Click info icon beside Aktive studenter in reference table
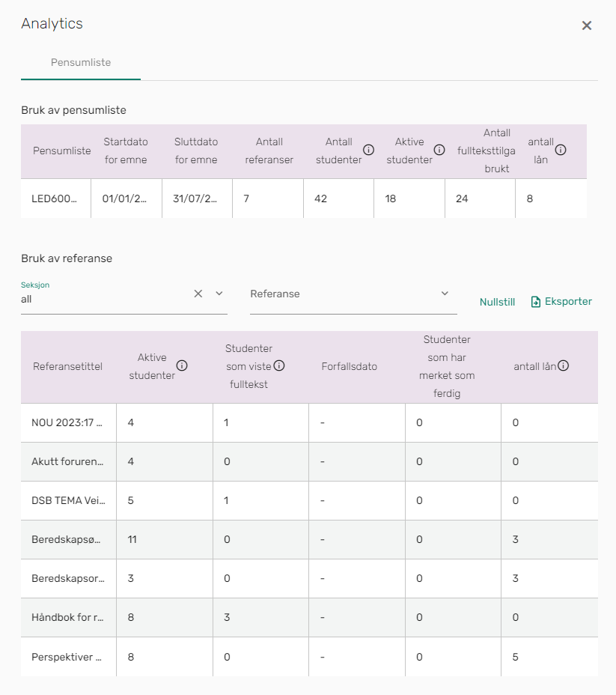 (x=182, y=365)
